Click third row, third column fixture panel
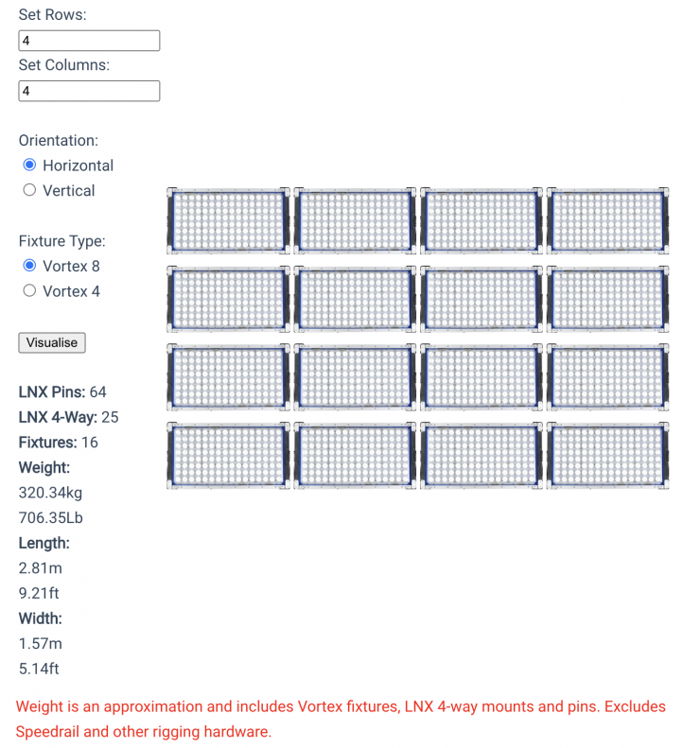Viewport: 700px width, 748px height. [x=481, y=377]
